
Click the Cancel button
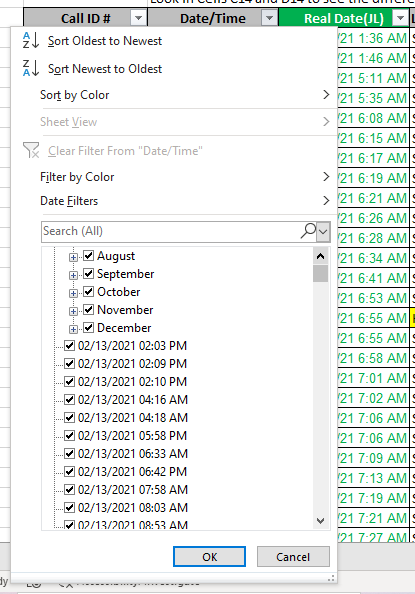(293, 556)
